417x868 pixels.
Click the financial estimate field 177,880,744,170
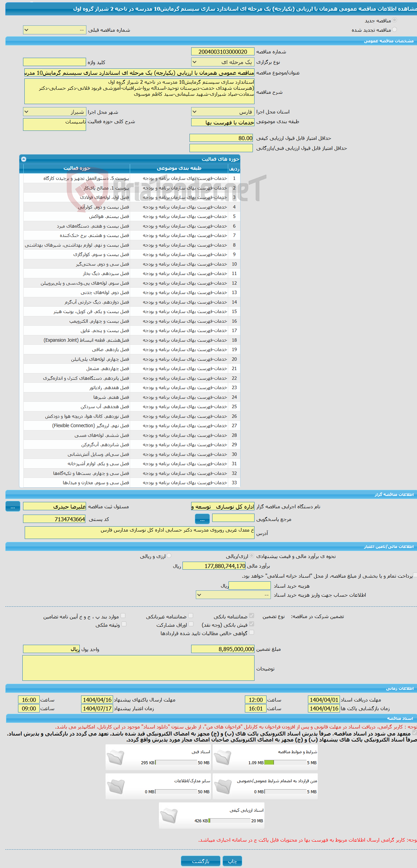214,566
